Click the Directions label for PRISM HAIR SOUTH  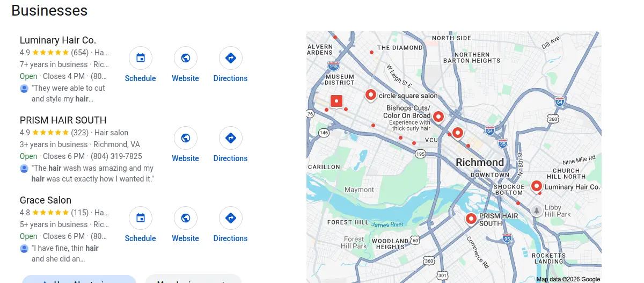coord(231,158)
